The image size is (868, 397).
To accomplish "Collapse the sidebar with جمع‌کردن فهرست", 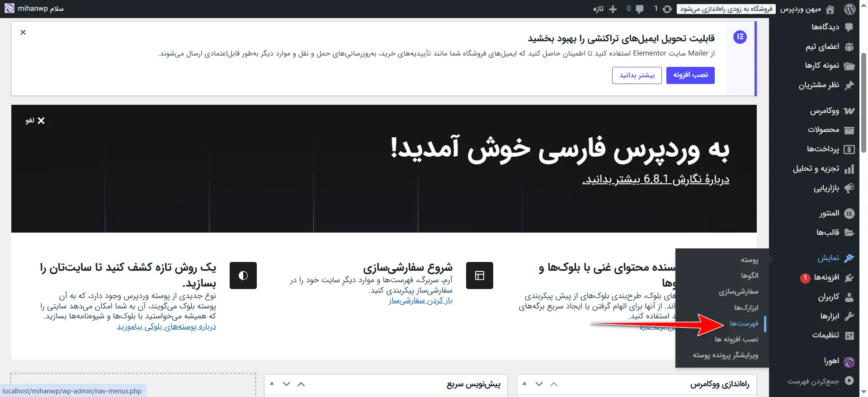I will [821, 381].
